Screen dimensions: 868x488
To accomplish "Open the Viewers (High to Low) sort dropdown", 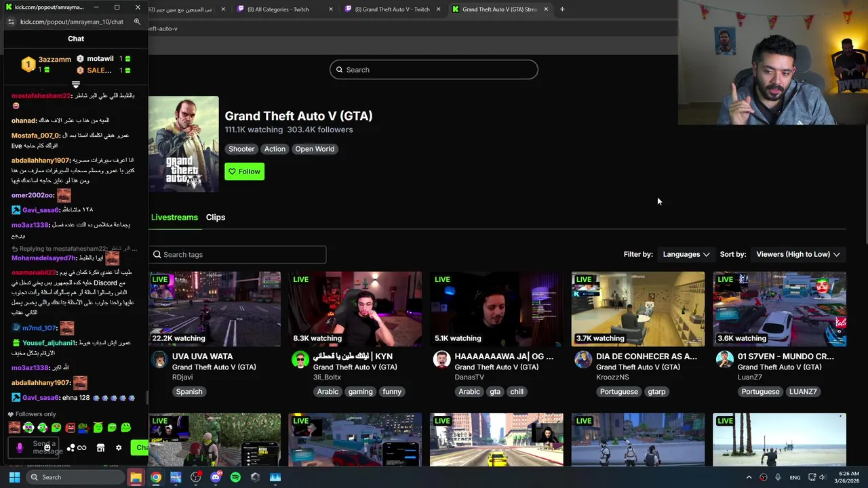I will (x=797, y=254).
